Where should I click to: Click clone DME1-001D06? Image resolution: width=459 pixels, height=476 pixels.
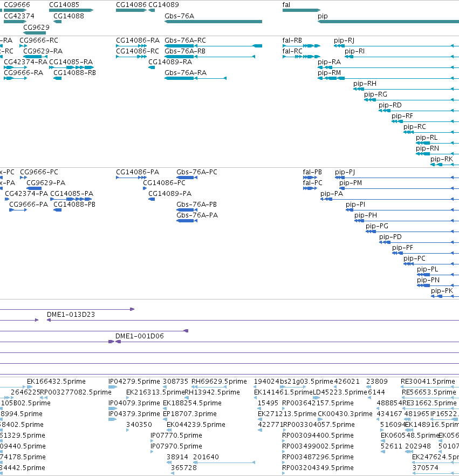(x=139, y=336)
